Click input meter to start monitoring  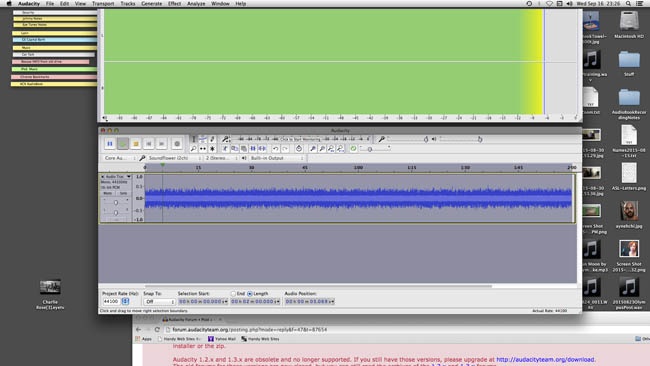pos(301,139)
